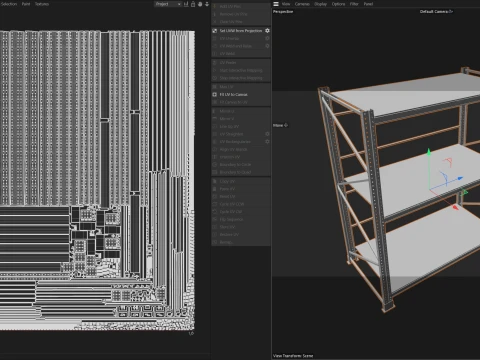The width and height of the screenshot is (480, 360).
Task: Click the Flip Sequence command
Action: pos(231,219)
